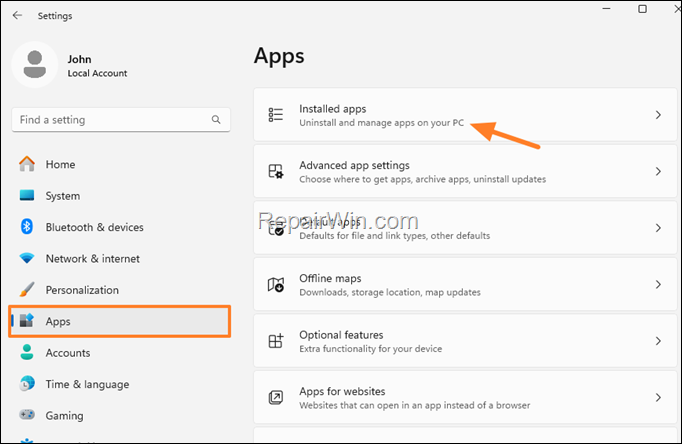Select Bluetooth & devices
This screenshot has height=444, width=682.
pos(120,227)
